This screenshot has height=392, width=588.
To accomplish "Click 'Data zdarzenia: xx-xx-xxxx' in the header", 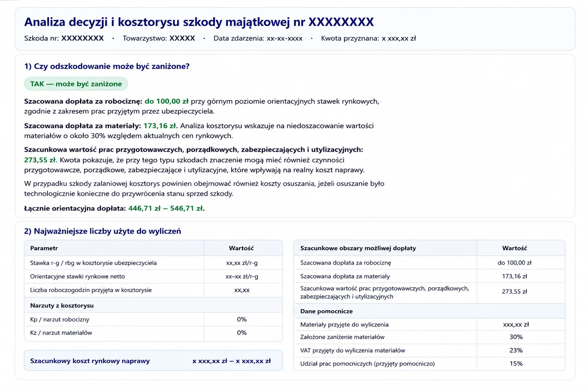I will click(258, 38).
